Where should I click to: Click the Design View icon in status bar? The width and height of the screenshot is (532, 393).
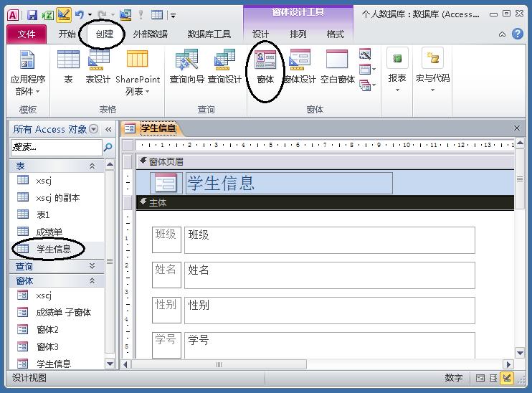(507, 378)
